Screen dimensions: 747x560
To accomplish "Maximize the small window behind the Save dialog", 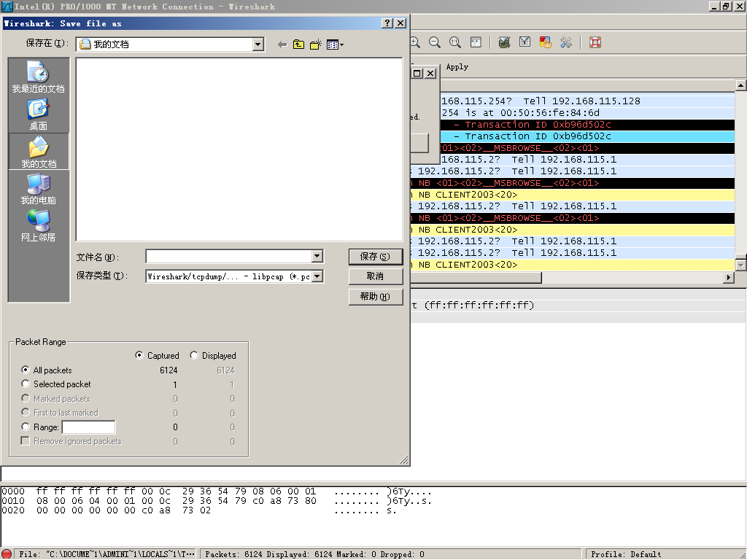I will click(x=417, y=74).
